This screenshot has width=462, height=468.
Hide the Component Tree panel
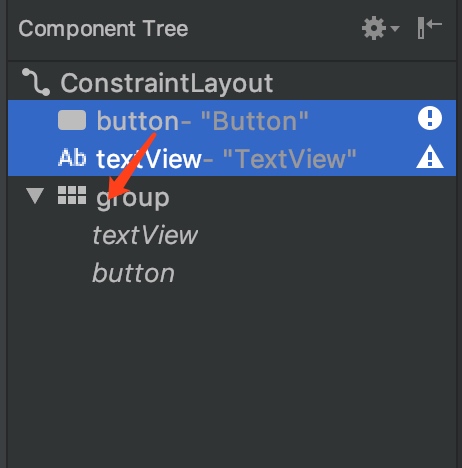point(429,28)
